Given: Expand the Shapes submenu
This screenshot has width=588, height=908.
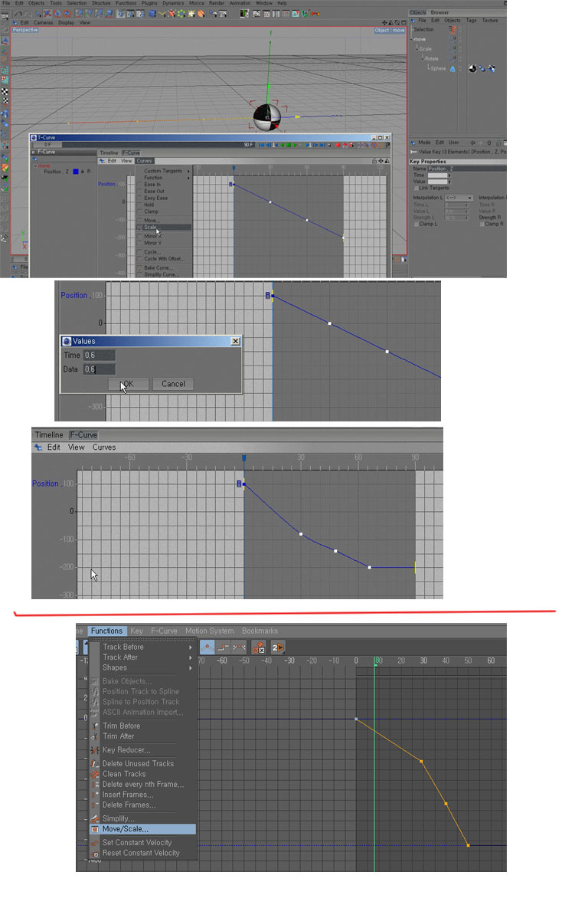Looking at the screenshot, I should point(191,667).
